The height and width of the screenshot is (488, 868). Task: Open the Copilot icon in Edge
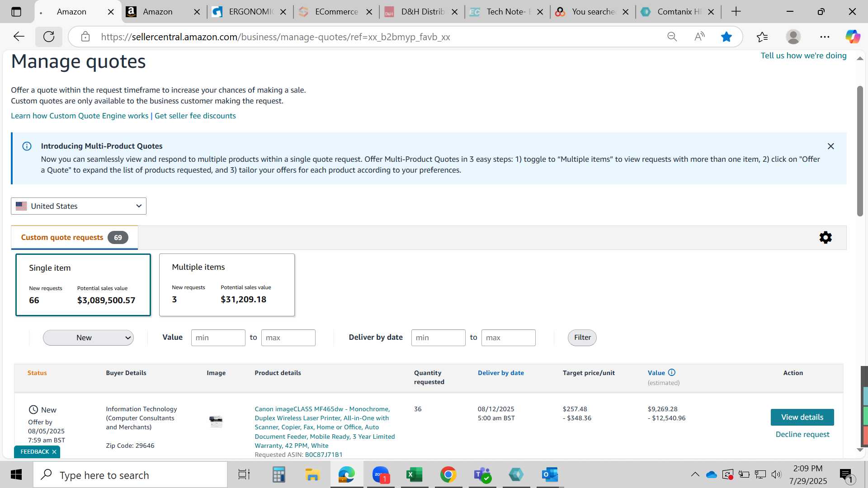click(x=853, y=37)
